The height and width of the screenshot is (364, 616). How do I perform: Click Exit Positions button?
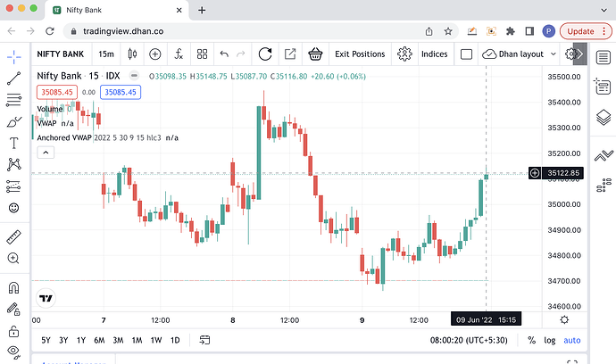pyautogui.click(x=360, y=54)
